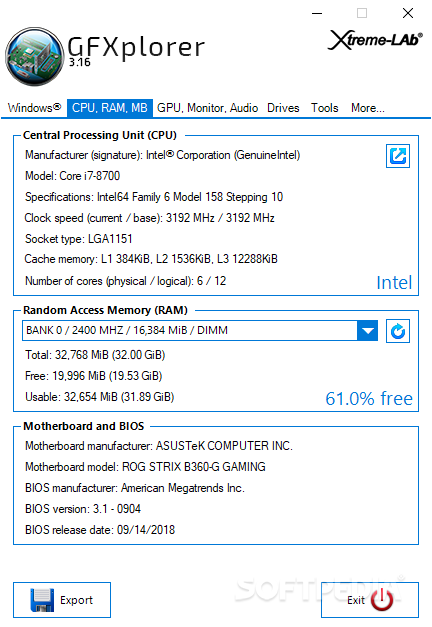432x627 pixels.
Task: Click the Exit button
Action: pos(370,600)
